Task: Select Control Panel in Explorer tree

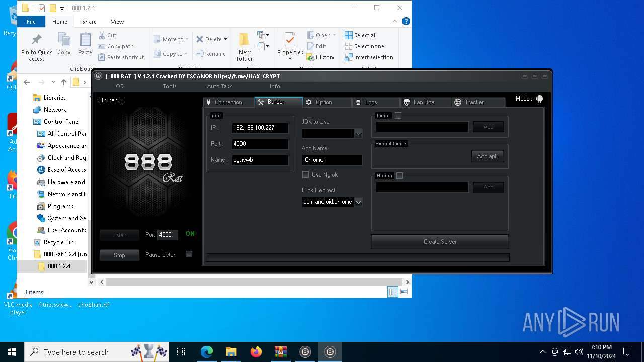Action: pos(56,122)
